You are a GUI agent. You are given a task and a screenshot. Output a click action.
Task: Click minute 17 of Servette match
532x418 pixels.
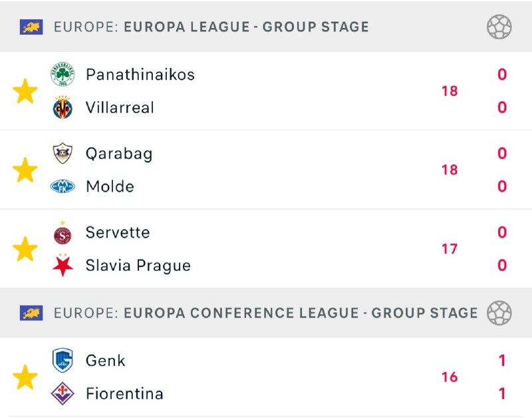[450, 249]
